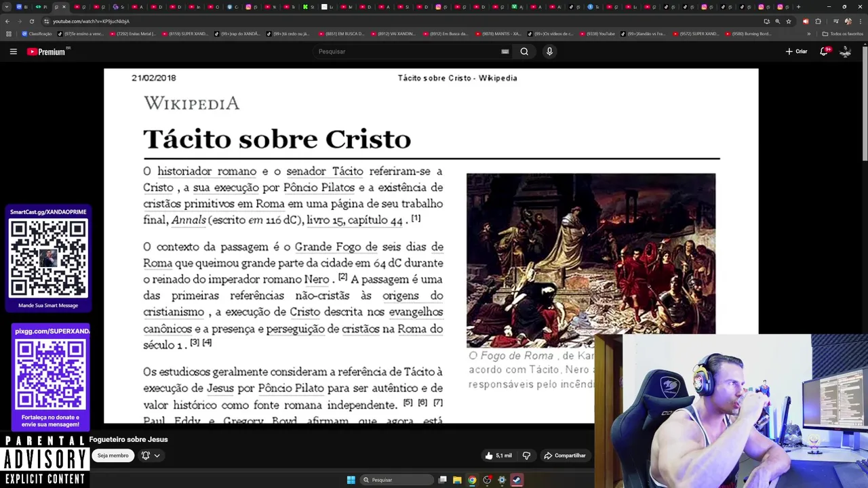Open bookmark (9338) YouTube
The image size is (868, 488).
596,34
